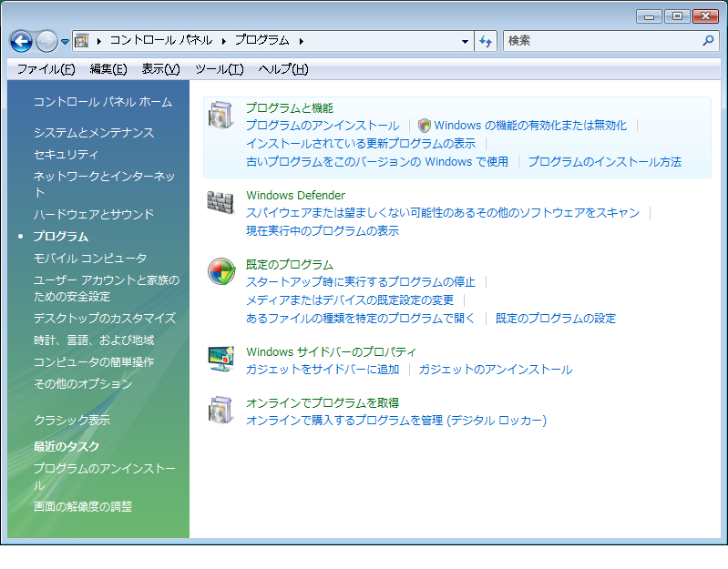Viewport: 728px width, 569px height.
Task: Open オンラインで購入するプログラムを管理 (デジタル ロッカー)
Action: click(396, 421)
